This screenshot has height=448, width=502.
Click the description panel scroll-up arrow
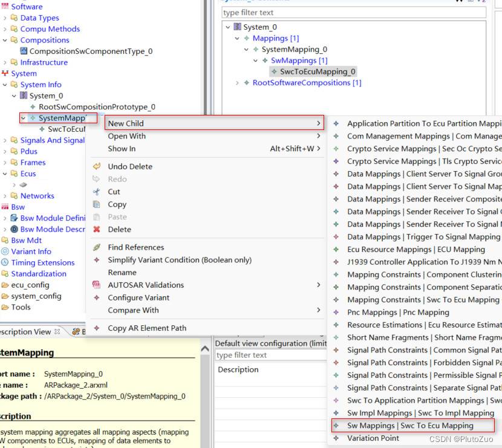[x=205, y=349]
